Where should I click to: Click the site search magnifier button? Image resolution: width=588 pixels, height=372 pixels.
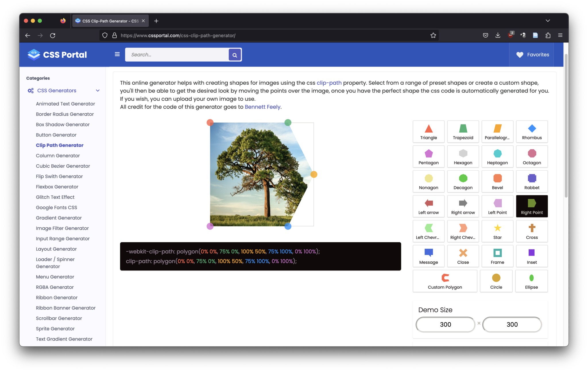tap(235, 55)
